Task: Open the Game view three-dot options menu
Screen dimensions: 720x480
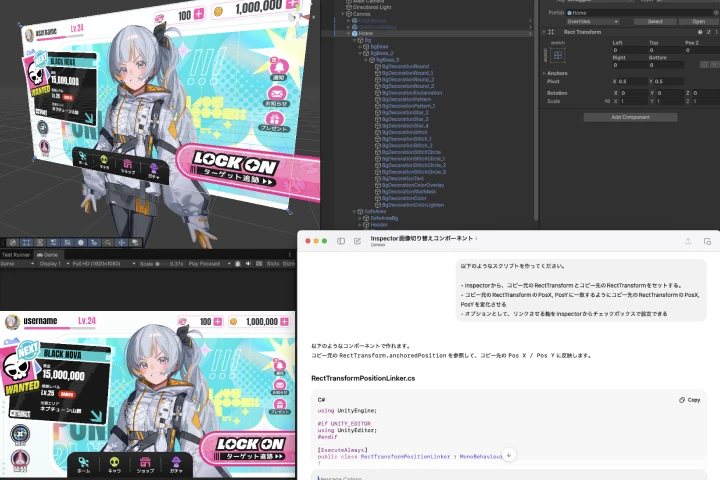Action: coord(289,254)
